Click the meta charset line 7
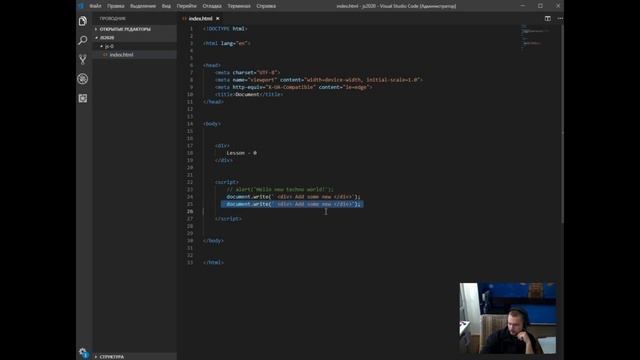Viewport: 640px width, 360px height. point(247,73)
